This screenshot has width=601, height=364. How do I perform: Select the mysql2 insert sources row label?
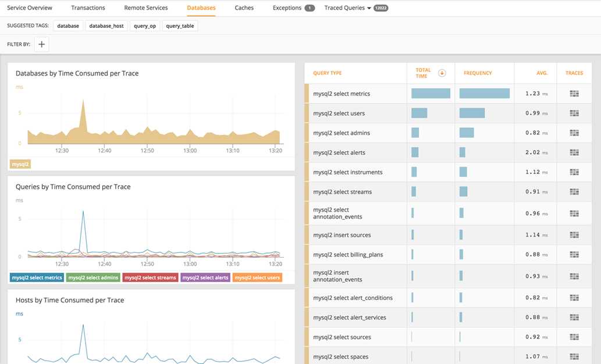[x=342, y=235]
